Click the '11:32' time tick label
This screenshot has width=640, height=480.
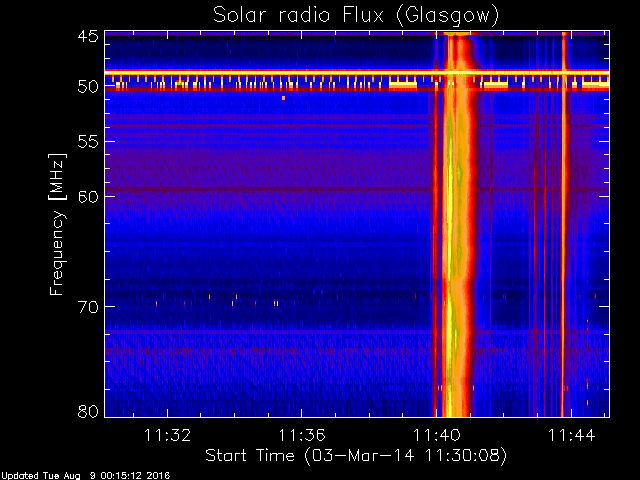click(x=167, y=435)
